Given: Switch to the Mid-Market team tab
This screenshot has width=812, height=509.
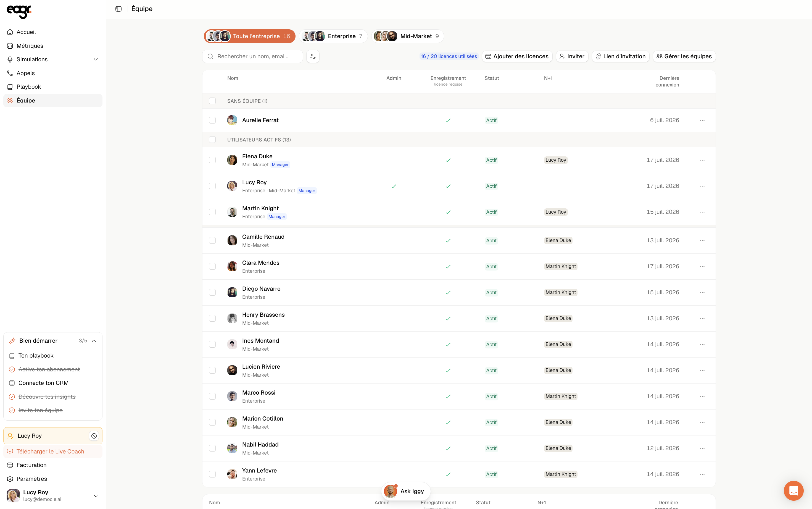Looking at the screenshot, I should pos(407,36).
